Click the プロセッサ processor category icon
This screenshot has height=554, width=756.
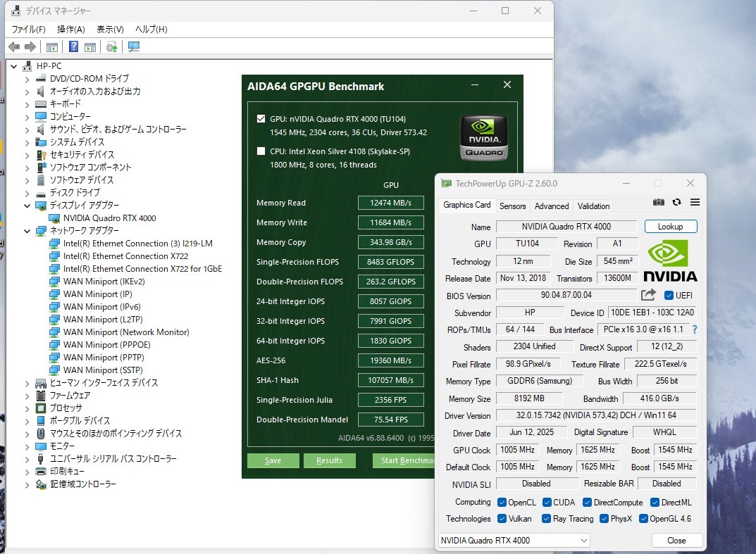click(x=41, y=408)
